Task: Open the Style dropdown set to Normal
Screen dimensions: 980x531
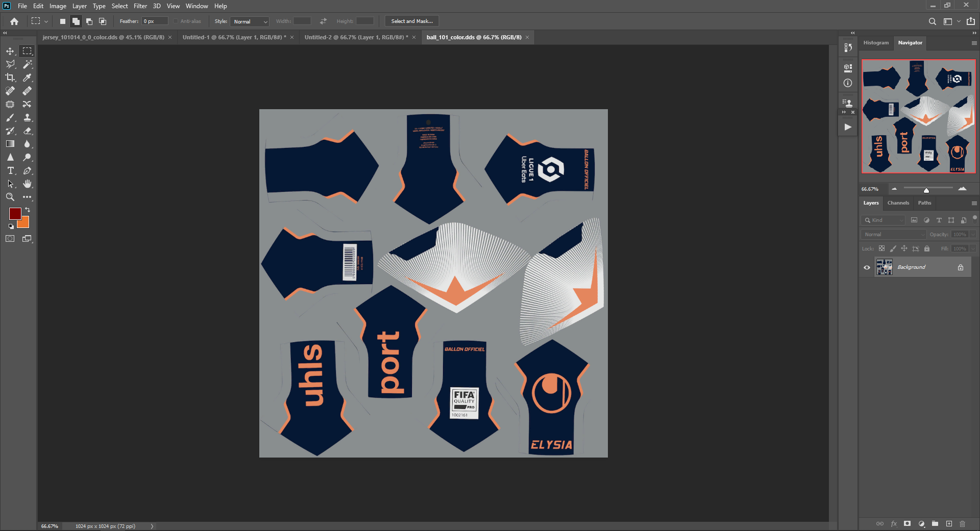Action: coord(250,21)
